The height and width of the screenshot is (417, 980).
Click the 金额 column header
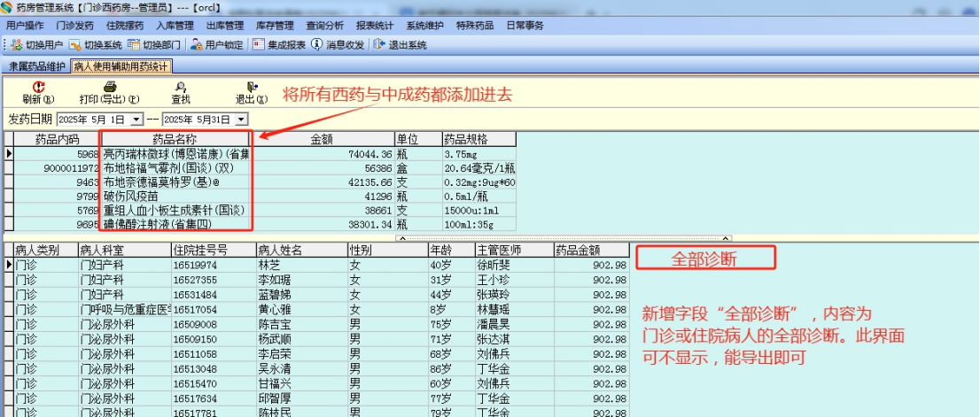(x=322, y=139)
